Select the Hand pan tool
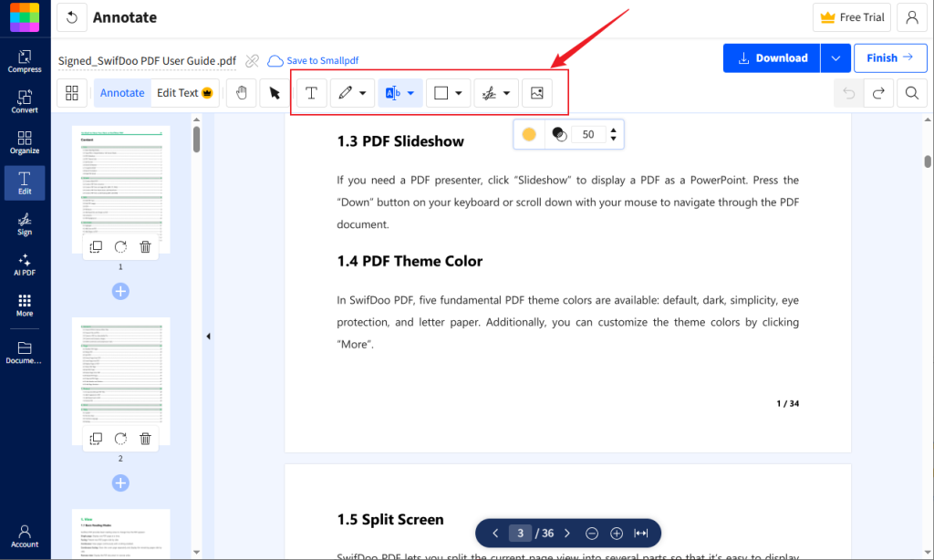Image resolution: width=934 pixels, height=560 pixels. 241,92
